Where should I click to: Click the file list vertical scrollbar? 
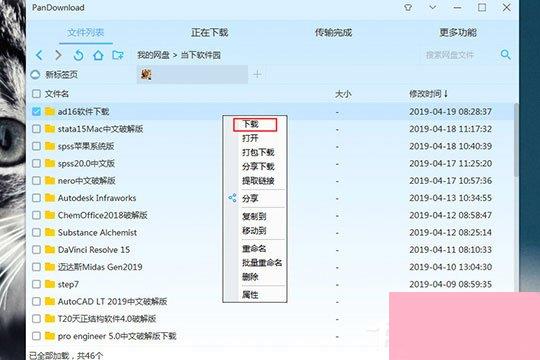[x=516, y=140]
